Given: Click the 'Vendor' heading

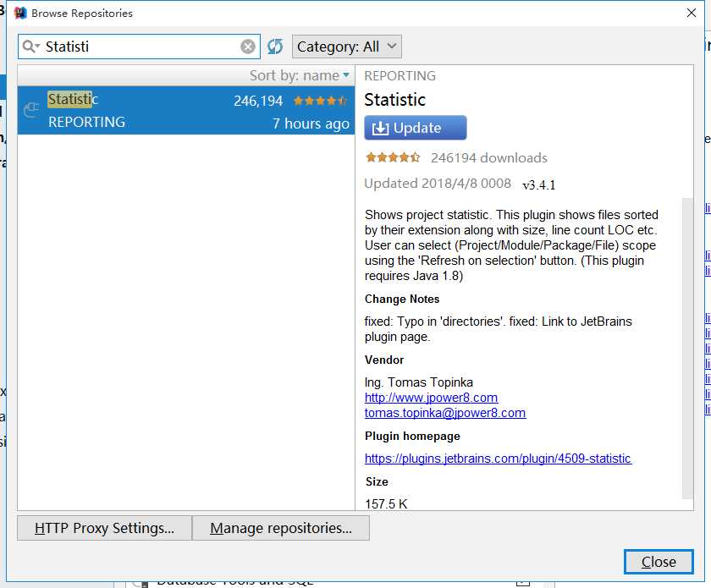Looking at the screenshot, I should [x=384, y=360].
